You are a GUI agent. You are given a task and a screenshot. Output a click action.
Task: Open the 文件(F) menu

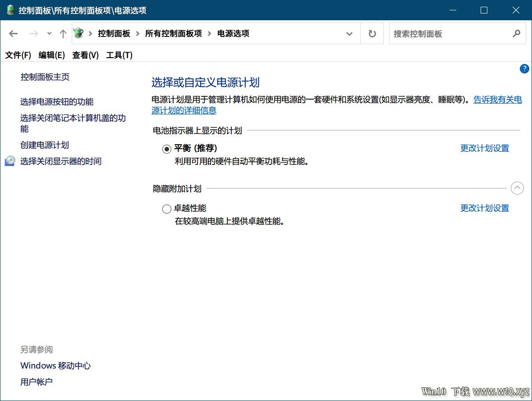click(x=18, y=55)
